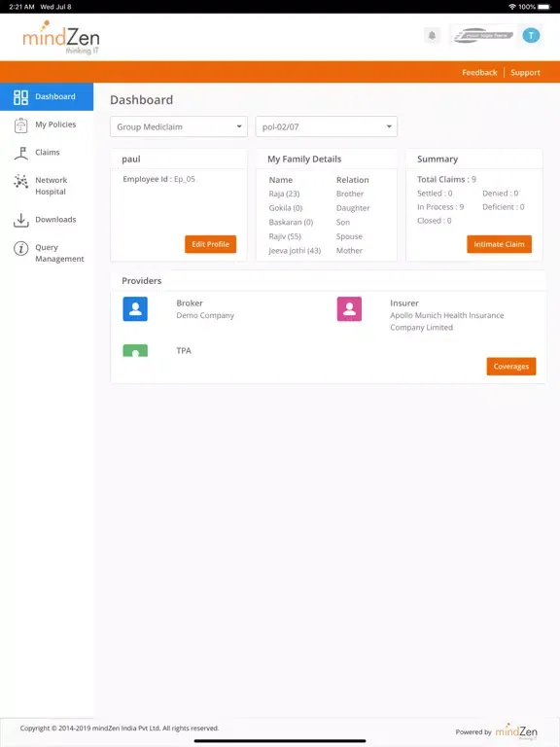Click Deficient : 0 claim count
The width and height of the screenshot is (560, 747).
tap(504, 207)
